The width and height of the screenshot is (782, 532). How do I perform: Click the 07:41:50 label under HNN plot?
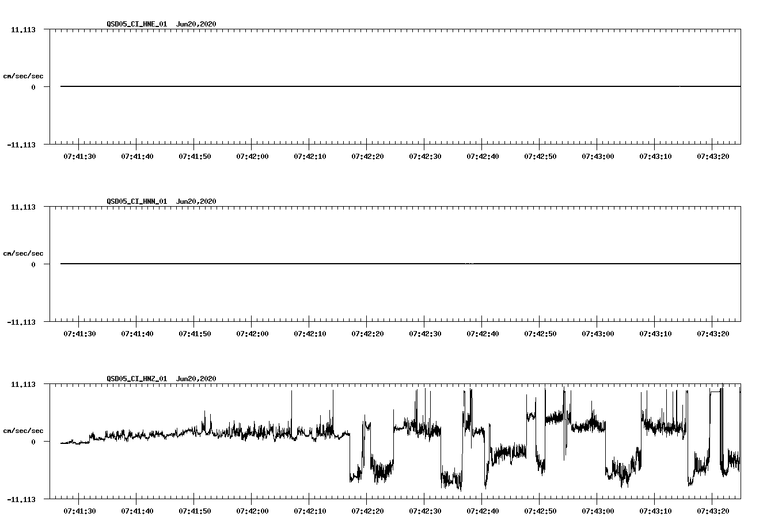point(195,334)
